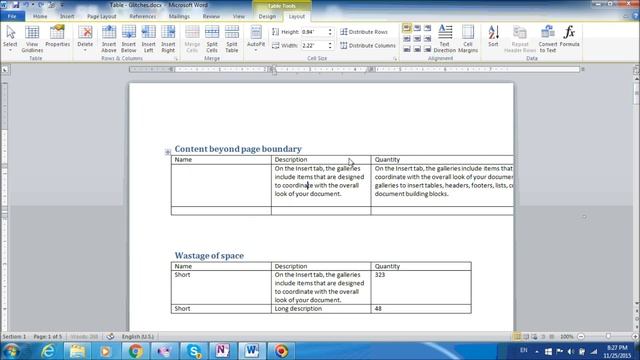The width and height of the screenshot is (640, 360).
Task: Open the Customize Quick Access Toolbar dropdown
Action: pyautogui.click(x=62, y=5)
